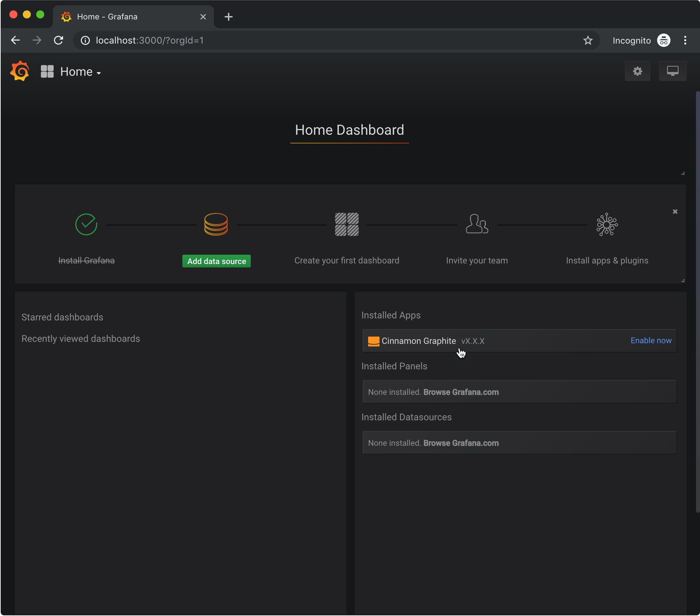Expand the Home dashboard picker dropdown

pyautogui.click(x=80, y=72)
